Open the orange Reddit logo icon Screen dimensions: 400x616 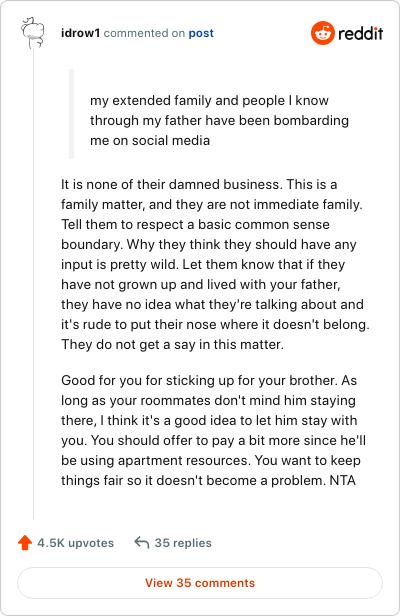323,33
